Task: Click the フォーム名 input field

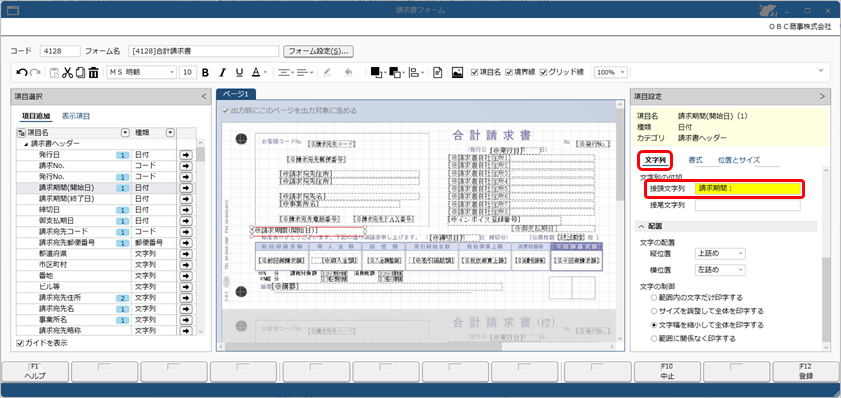Action: click(204, 51)
